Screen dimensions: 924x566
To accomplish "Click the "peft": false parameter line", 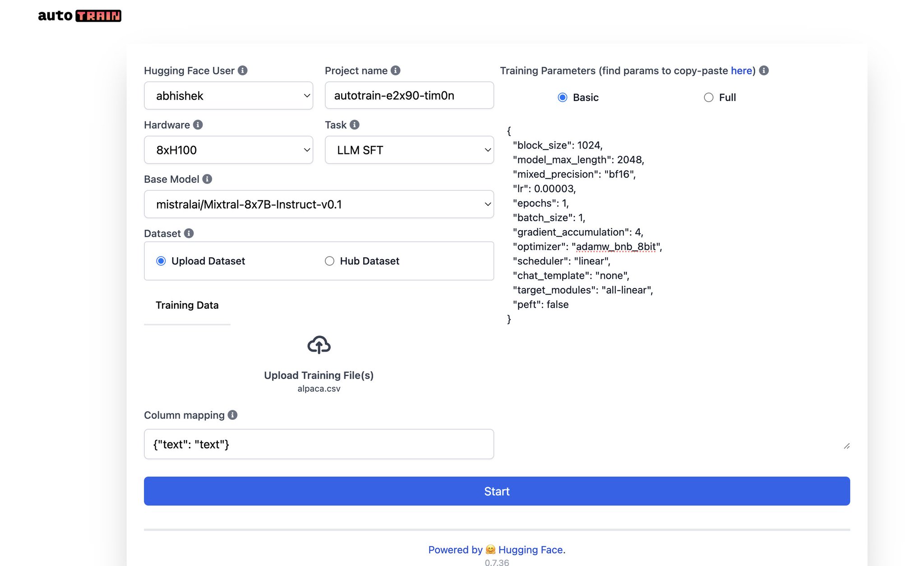I will tap(541, 304).
